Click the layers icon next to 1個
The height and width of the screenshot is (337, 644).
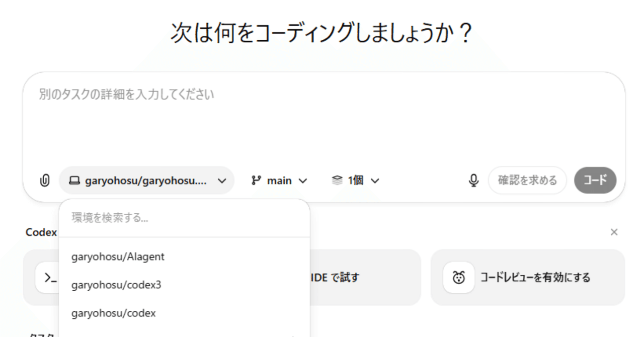click(x=337, y=180)
